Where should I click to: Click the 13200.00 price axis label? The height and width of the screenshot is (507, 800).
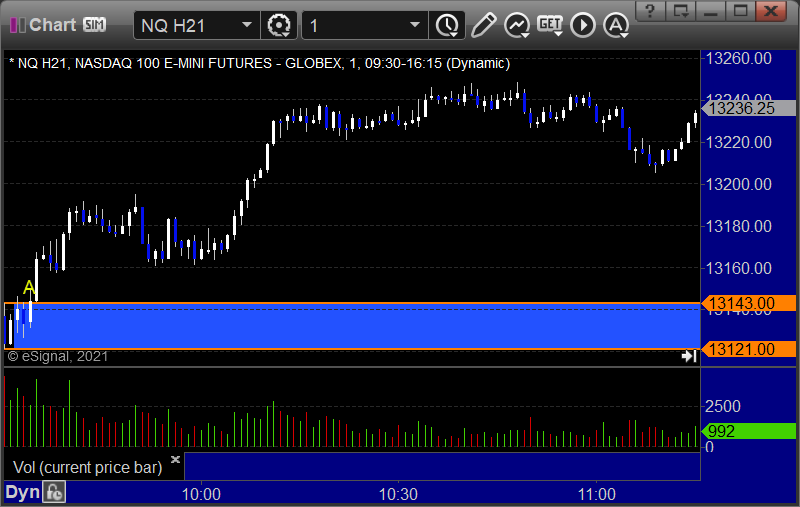click(738, 184)
